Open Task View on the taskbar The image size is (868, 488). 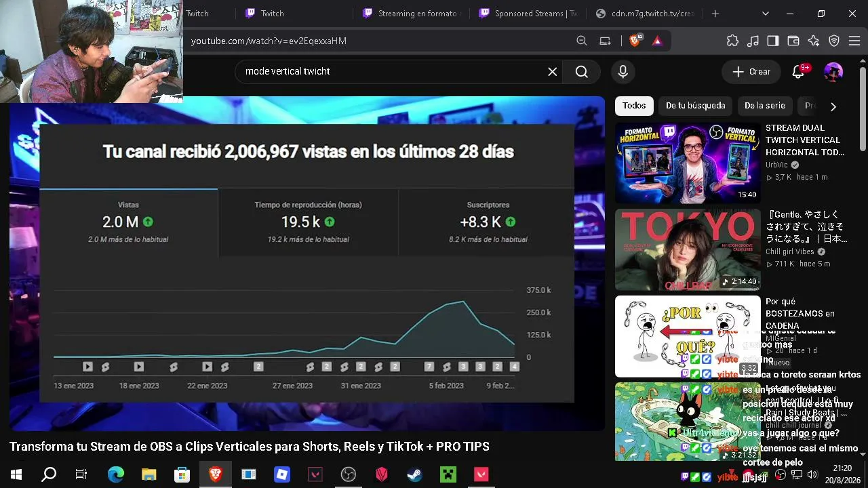click(81, 474)
